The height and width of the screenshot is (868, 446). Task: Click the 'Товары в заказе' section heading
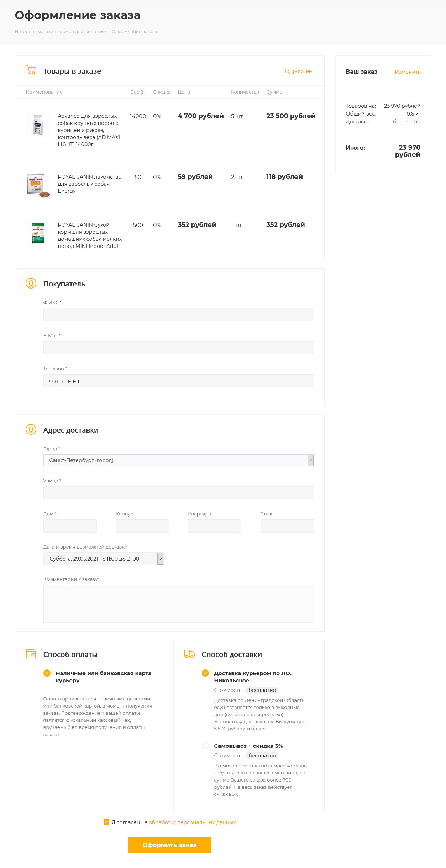(x=72, y=71)
